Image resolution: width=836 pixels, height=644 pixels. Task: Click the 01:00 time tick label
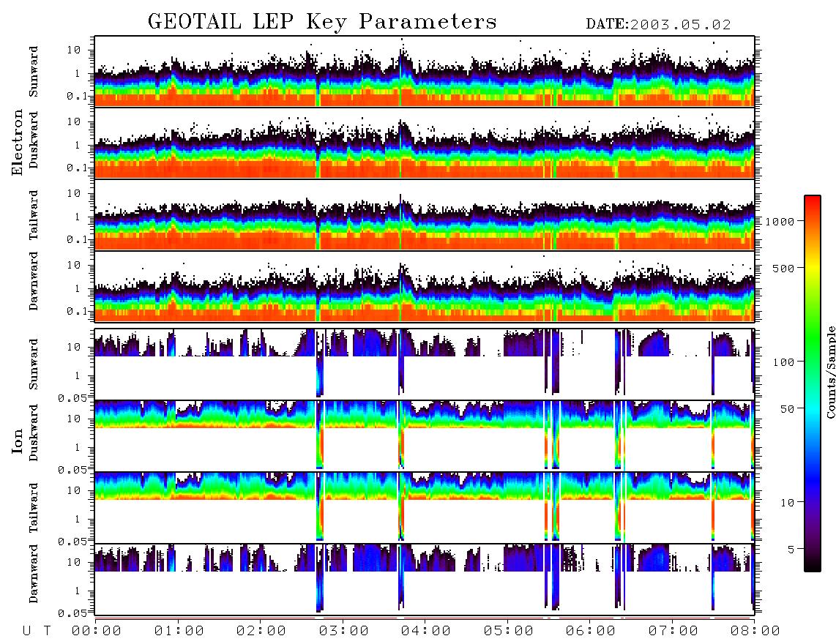point(179,632)
